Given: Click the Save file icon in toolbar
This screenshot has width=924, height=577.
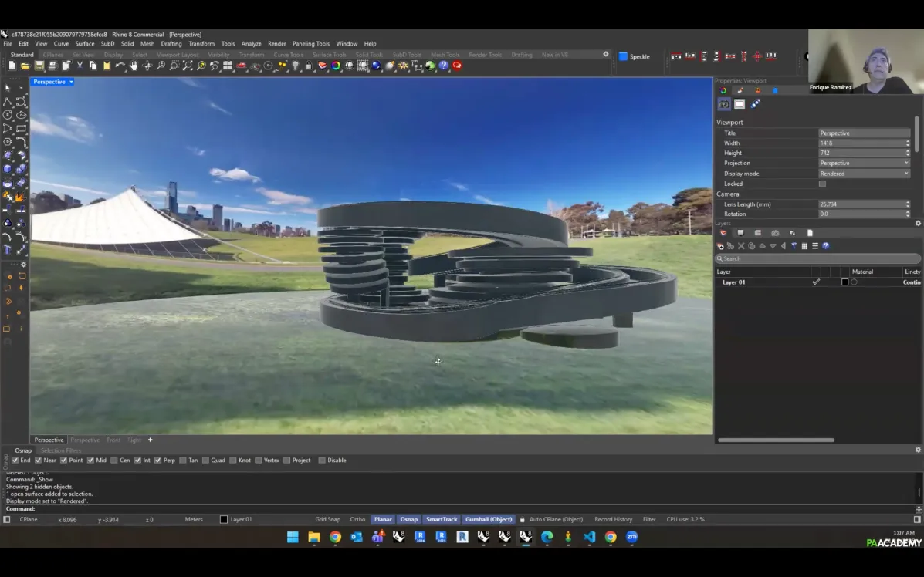Looking at the screenshot, I should point(39,66).
